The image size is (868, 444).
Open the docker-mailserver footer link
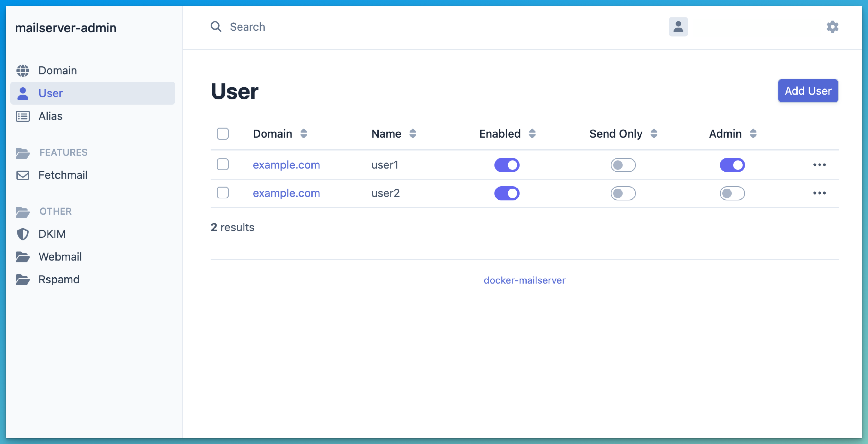(x=524, y=280)
